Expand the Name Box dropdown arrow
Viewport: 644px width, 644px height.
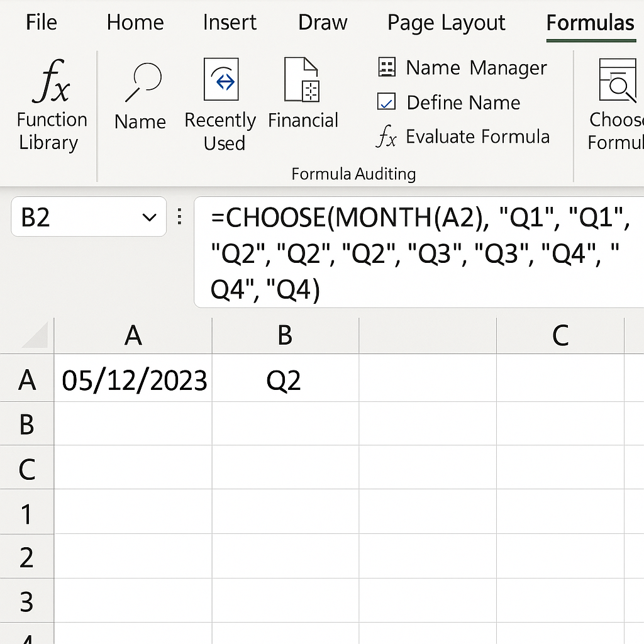tap(149, 218)
